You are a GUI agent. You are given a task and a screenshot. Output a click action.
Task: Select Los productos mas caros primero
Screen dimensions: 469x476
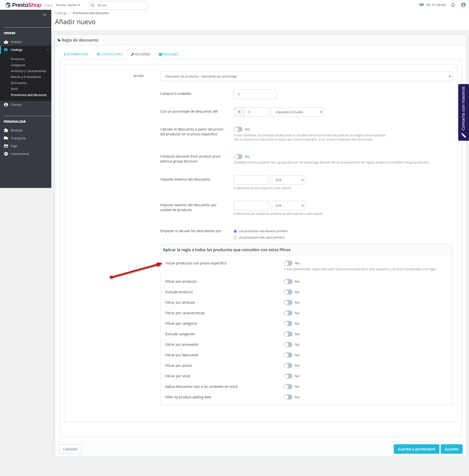235,238
